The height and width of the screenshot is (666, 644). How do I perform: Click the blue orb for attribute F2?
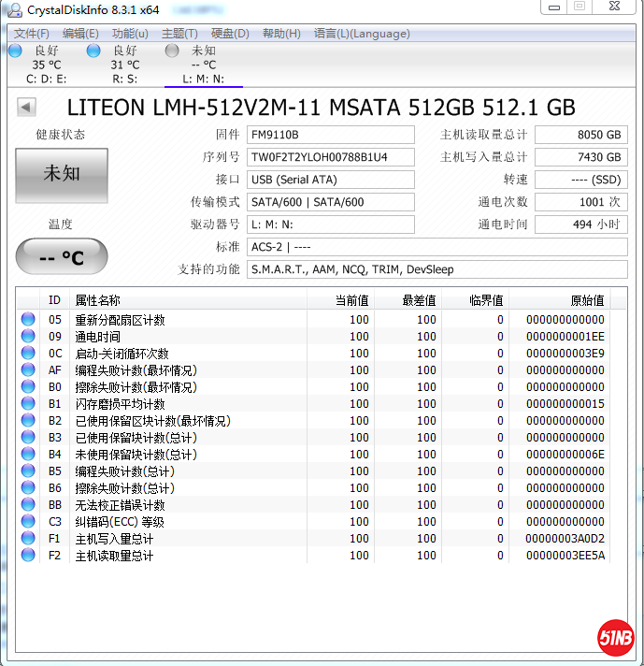28,556
